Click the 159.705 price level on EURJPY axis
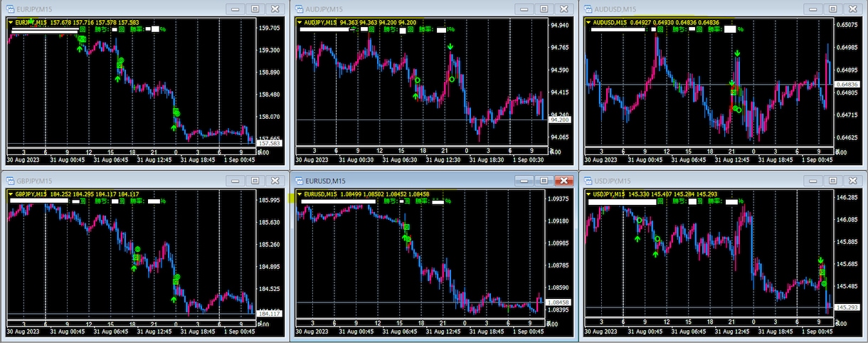 270,28
